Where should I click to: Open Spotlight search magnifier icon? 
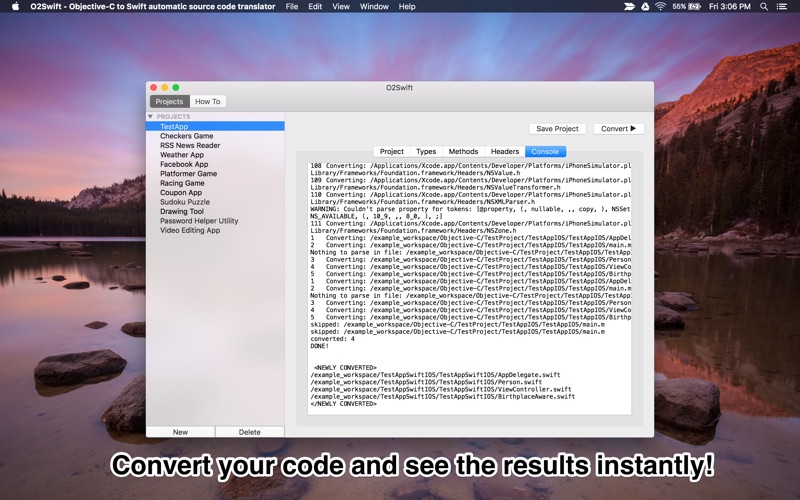pyautogui.click(x=764, y=6)
